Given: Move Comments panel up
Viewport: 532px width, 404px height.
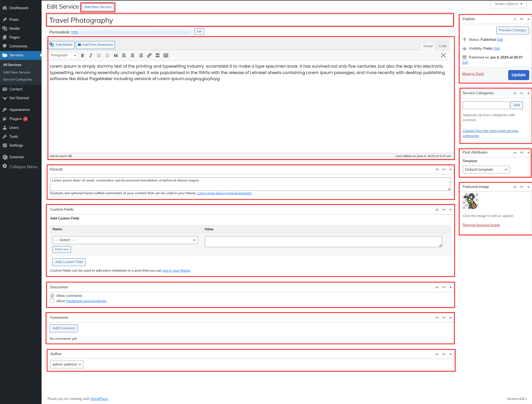Looking at the screenshot, I should pyautogui.click(x=437, y=318).
